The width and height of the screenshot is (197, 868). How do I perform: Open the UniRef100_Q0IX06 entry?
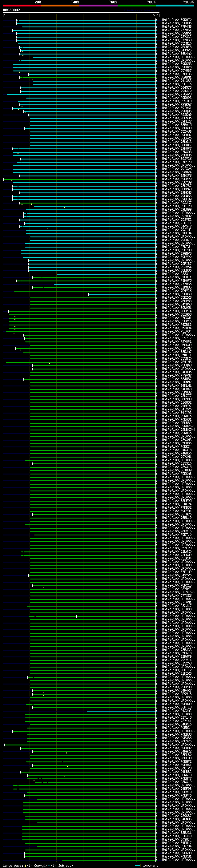point(176,169)
